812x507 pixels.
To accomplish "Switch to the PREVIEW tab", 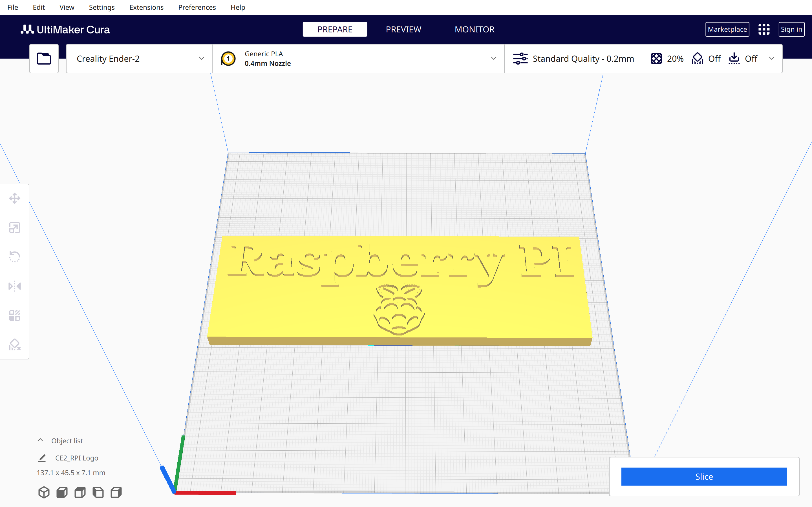I will point(404,29).
